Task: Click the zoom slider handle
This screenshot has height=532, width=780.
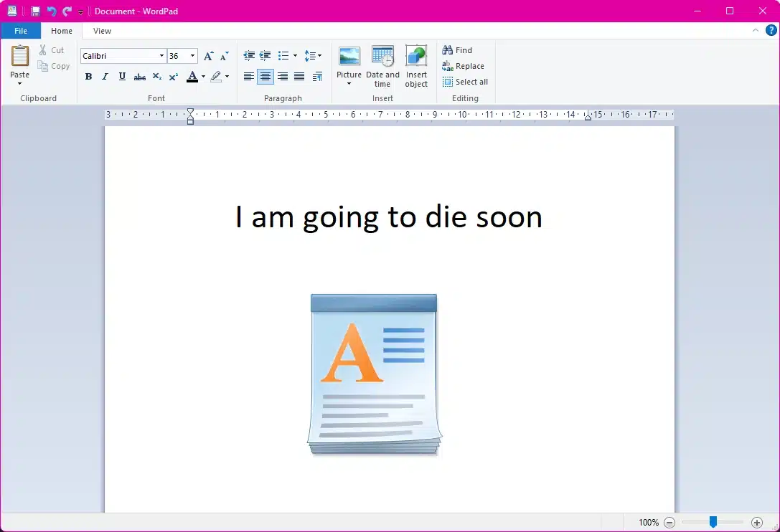Action: click(713, 522)
